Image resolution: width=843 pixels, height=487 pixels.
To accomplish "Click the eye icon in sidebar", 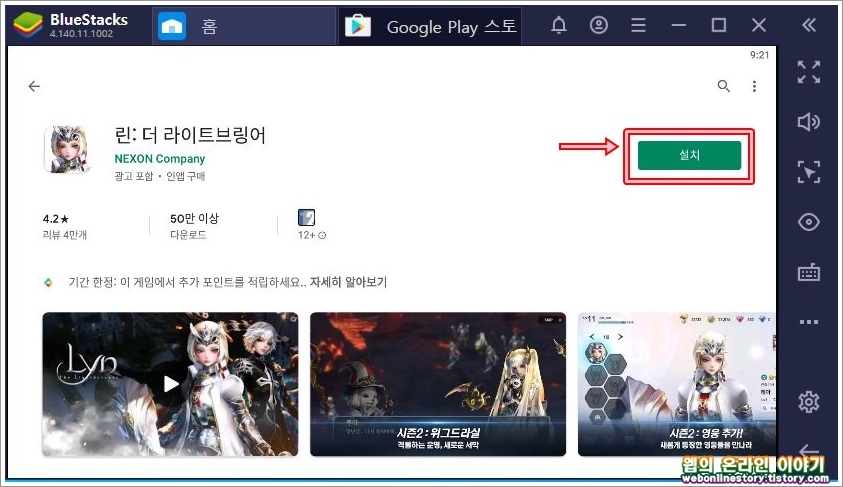I will click(809, 222).
